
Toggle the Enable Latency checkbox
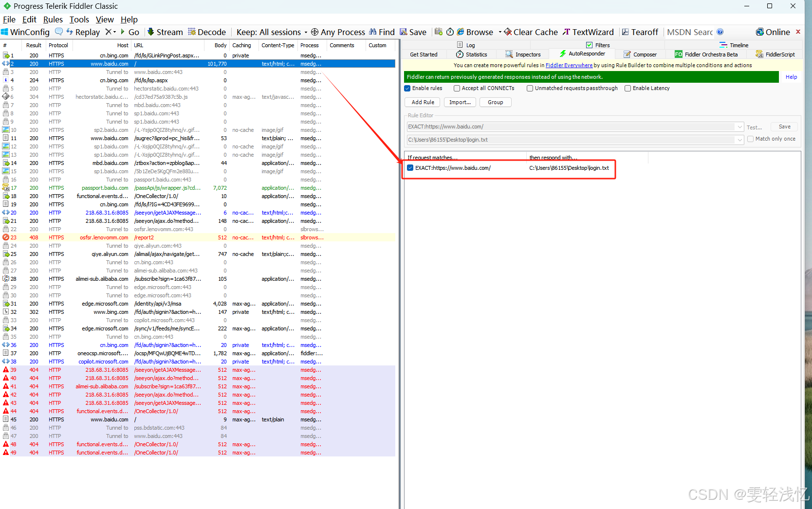(627, 89)
